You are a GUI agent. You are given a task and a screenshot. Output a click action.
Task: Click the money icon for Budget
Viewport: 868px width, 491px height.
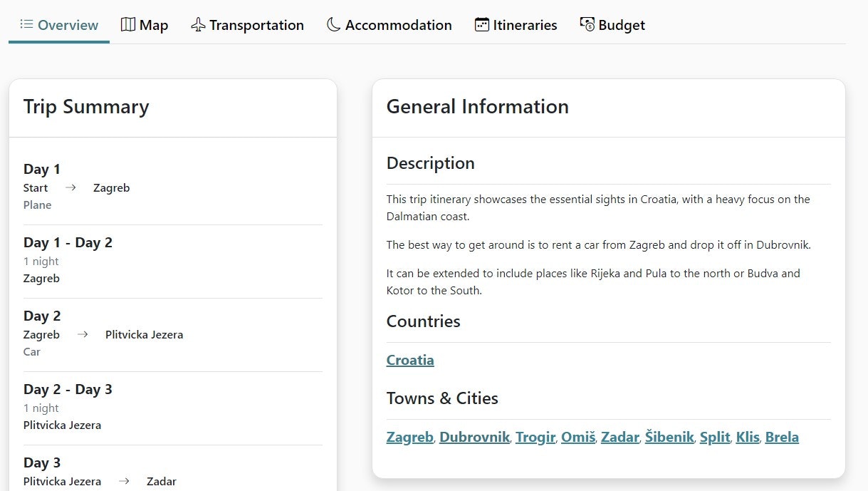tap(587, 25)
